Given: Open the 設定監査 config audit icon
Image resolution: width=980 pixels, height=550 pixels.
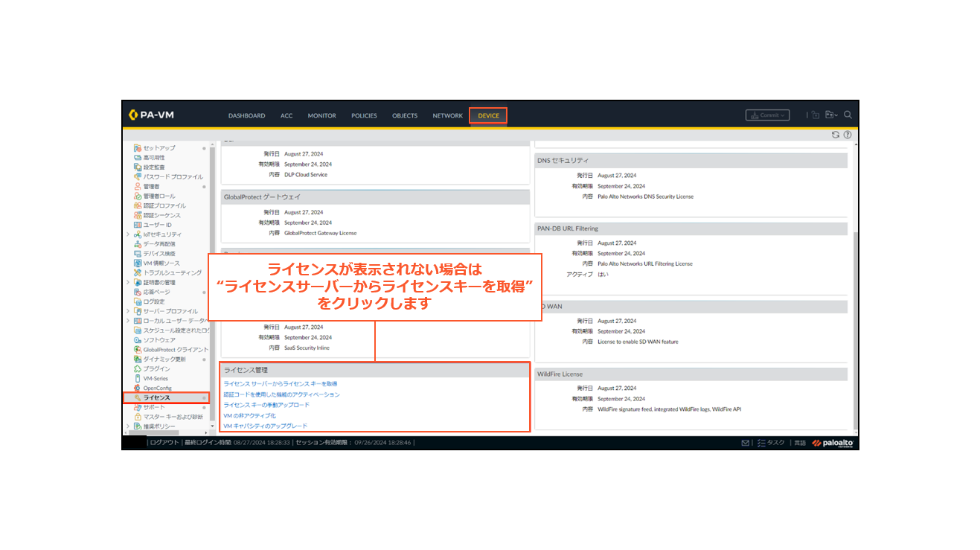Looking at the screenshot, I should (138, 167).
